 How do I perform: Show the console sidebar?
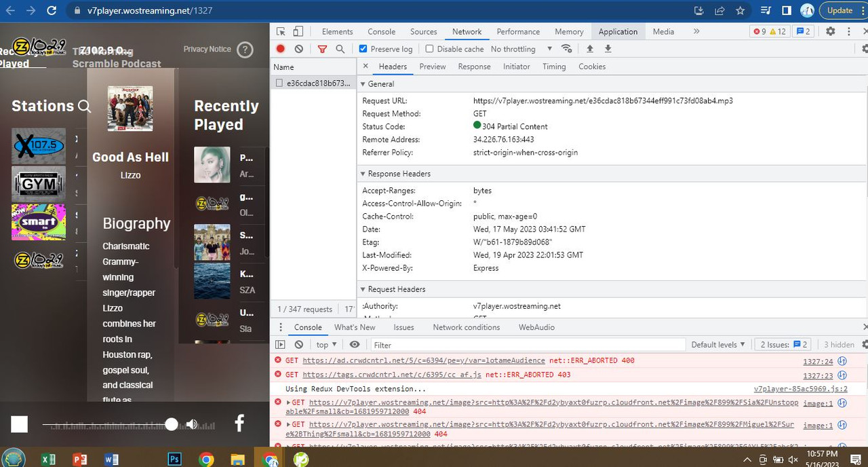pos(280,345)
